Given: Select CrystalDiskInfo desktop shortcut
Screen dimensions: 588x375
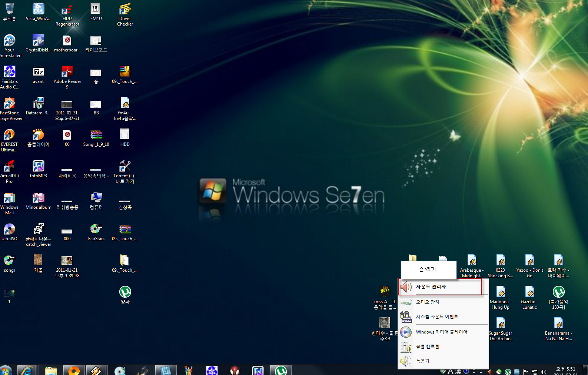Looking at the screenshot, I should coord(38,43).
